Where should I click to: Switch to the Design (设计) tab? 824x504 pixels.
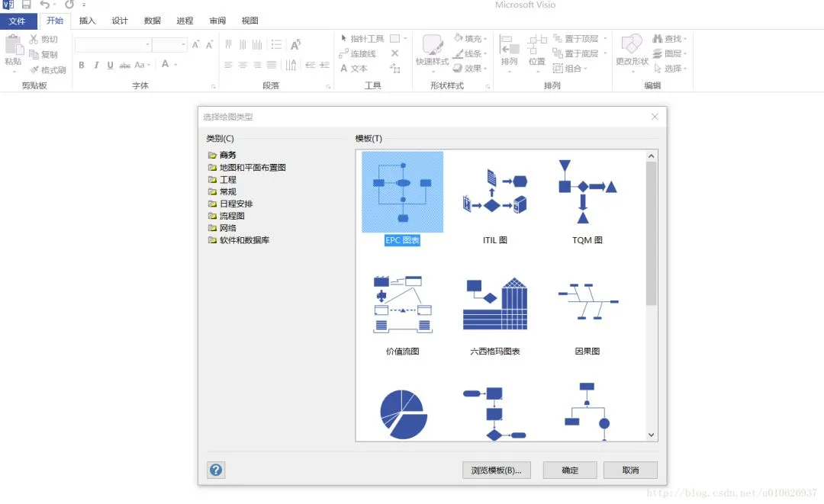coord(120,21)
